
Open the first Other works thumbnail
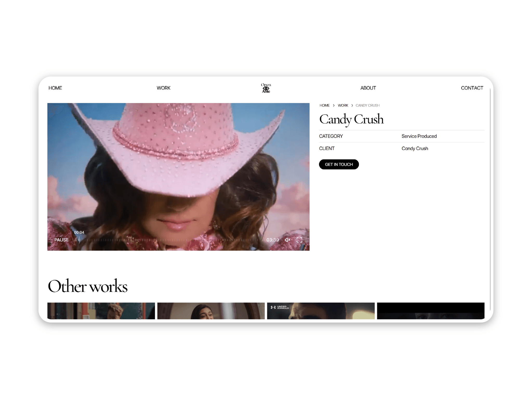pyautogui.click(x=101, y=311)
